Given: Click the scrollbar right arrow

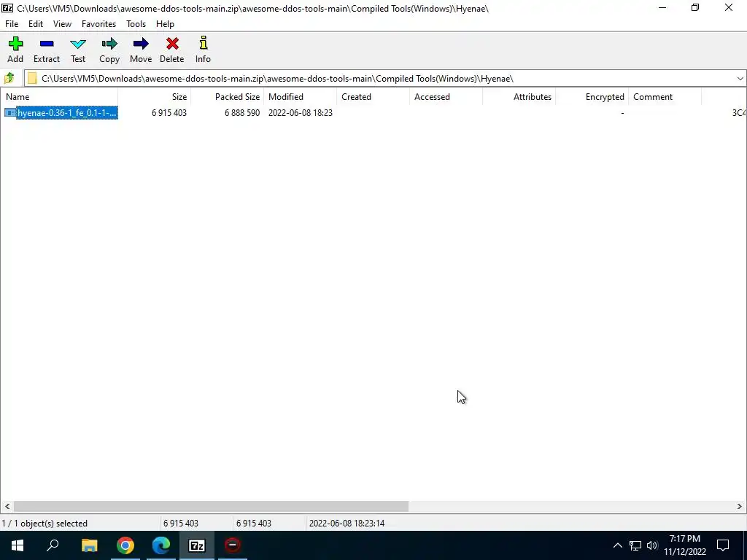Looking at the screenshot, I should [x=740, y=506].
